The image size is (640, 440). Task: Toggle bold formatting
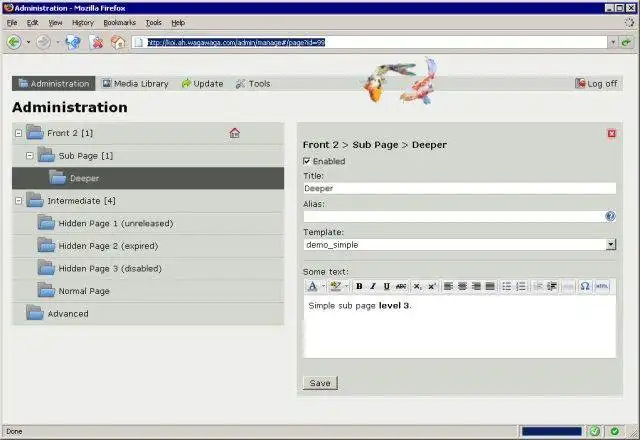click(x=359, y=286)
